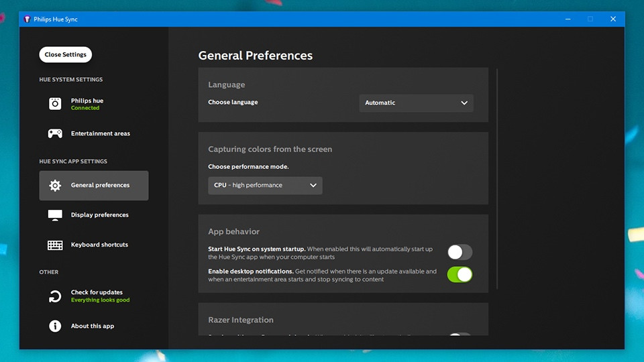Select General preferences menu item
The width and height of the screenshot is (644, 362).
point(94,186)
